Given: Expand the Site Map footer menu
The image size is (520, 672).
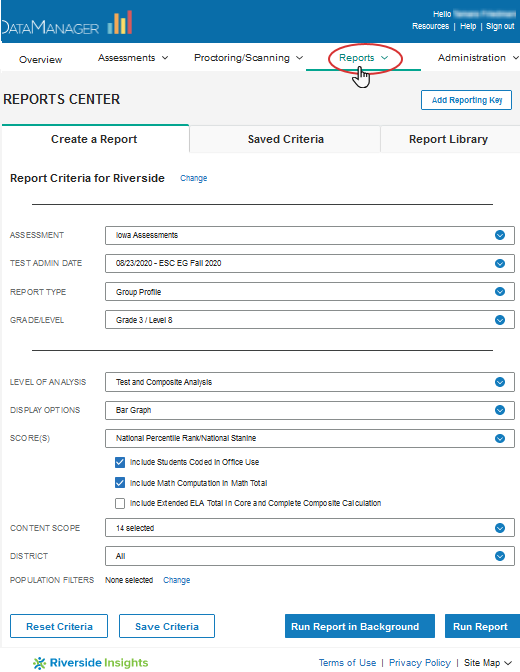Looking at the screenshot, I should 488,663.
